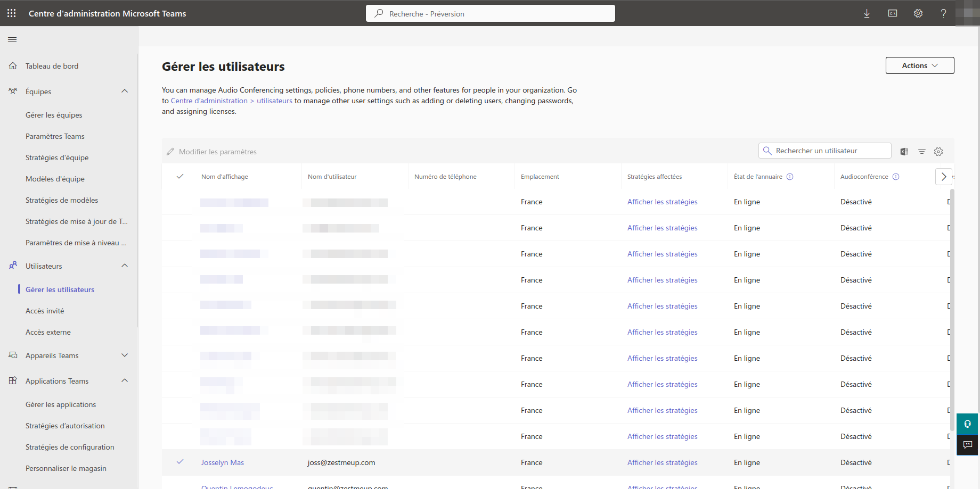Viewport: 980px width, 489px height.
Task: Toggle the hamburger navigation menu
Action: (12, 39)
